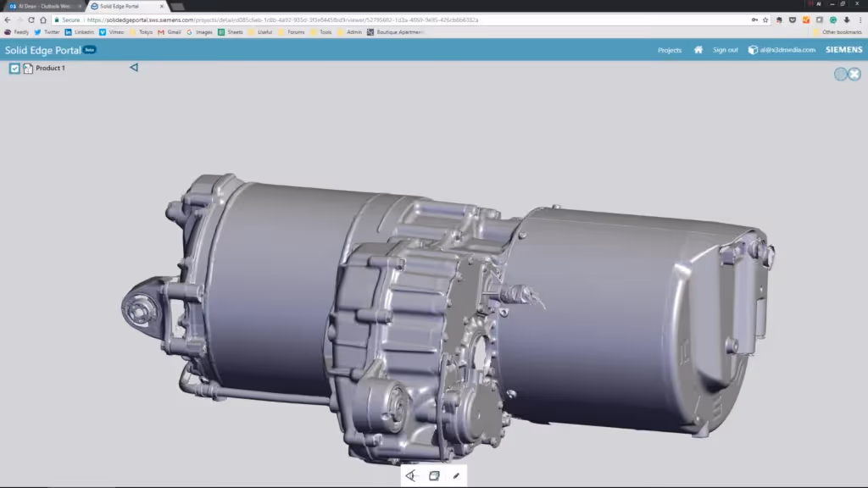
Task: Open the Vimeo bookmark
Action: 111,32
